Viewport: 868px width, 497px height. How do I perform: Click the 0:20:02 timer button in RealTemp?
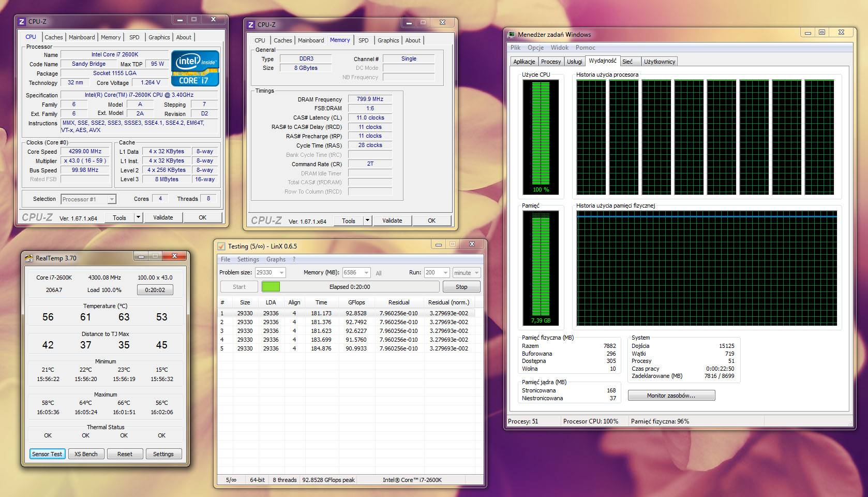click(x=155, y=290)
